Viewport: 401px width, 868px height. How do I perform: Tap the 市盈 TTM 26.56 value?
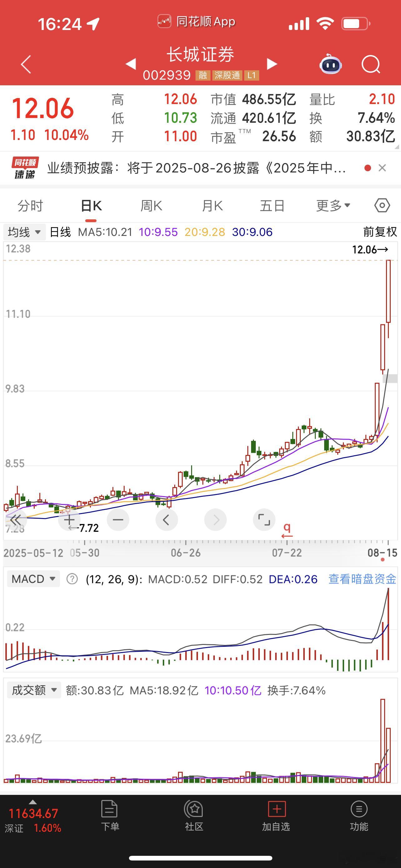(x=279, y=137)
